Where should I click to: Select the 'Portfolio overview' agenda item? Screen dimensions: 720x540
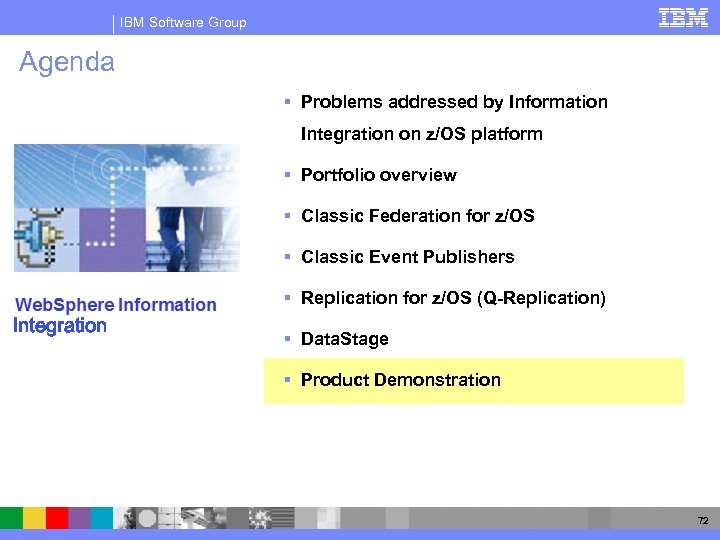coord(379,175)
